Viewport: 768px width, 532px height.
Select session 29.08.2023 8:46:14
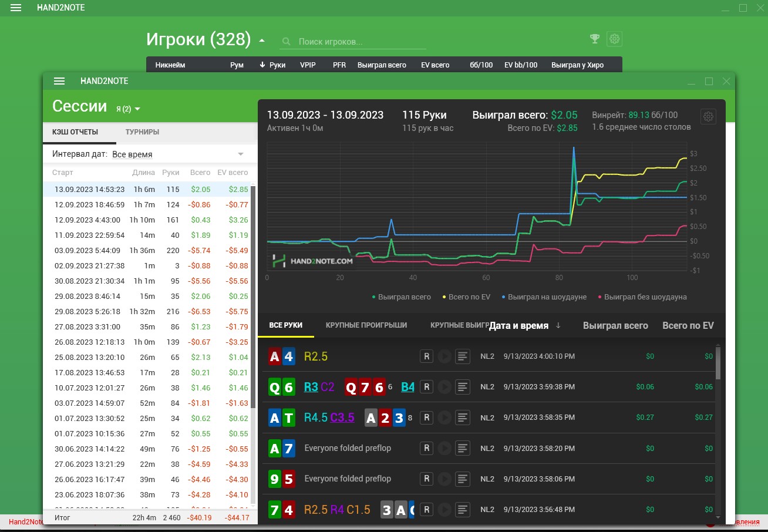point(146,297)
